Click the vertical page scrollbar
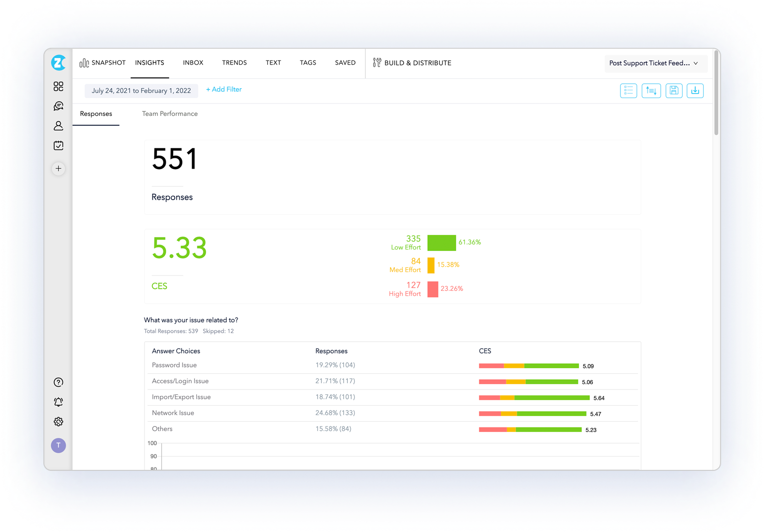Viewport: 764px width, 532px height. 716,94
